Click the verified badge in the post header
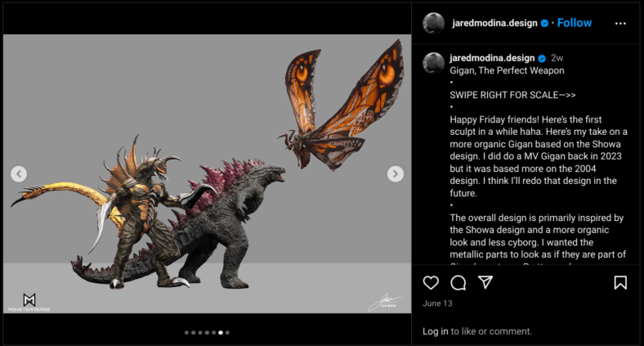The width and height of the screenshot is (644, 346). click(544, 23)
